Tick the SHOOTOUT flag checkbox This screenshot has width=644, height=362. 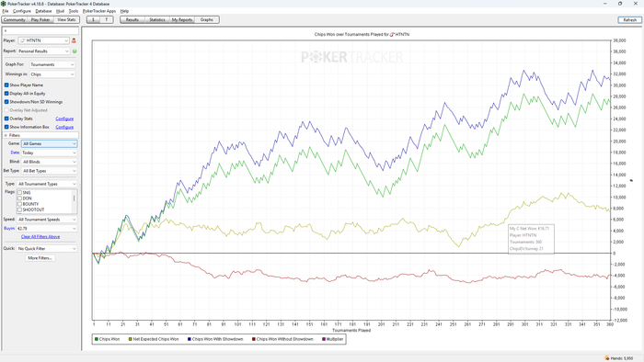[x=19, y=209]
